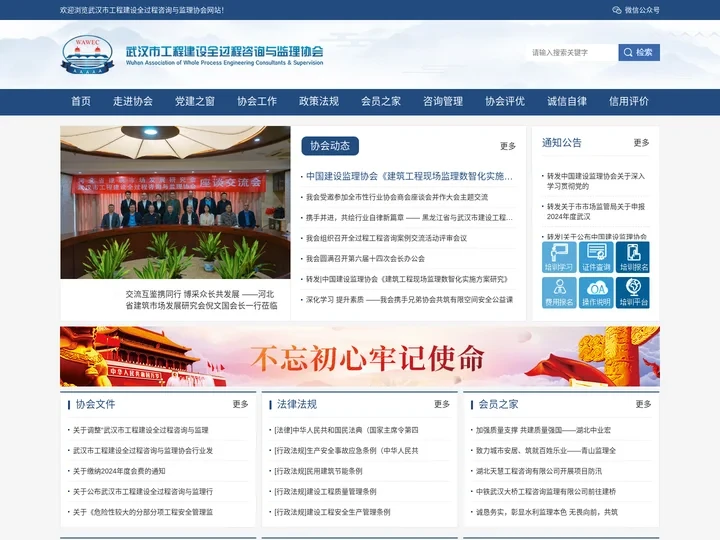Open notice 转发关于市市场监管局关于申报2024年度武汉
720x540 pixels.
tap(596, 211)
